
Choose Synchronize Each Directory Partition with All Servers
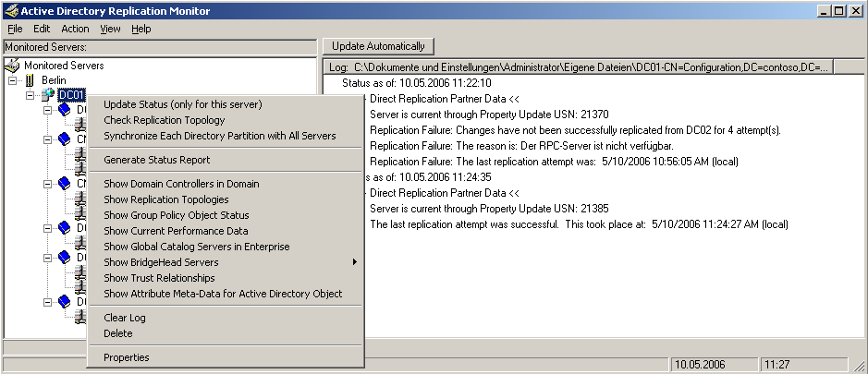click(219, 136)
